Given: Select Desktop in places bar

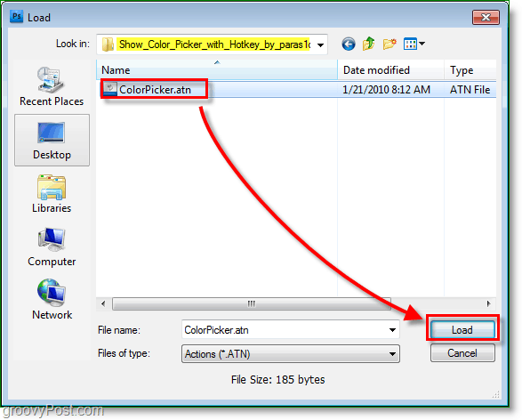Looking at the screenshot, I should click(52, 141).
